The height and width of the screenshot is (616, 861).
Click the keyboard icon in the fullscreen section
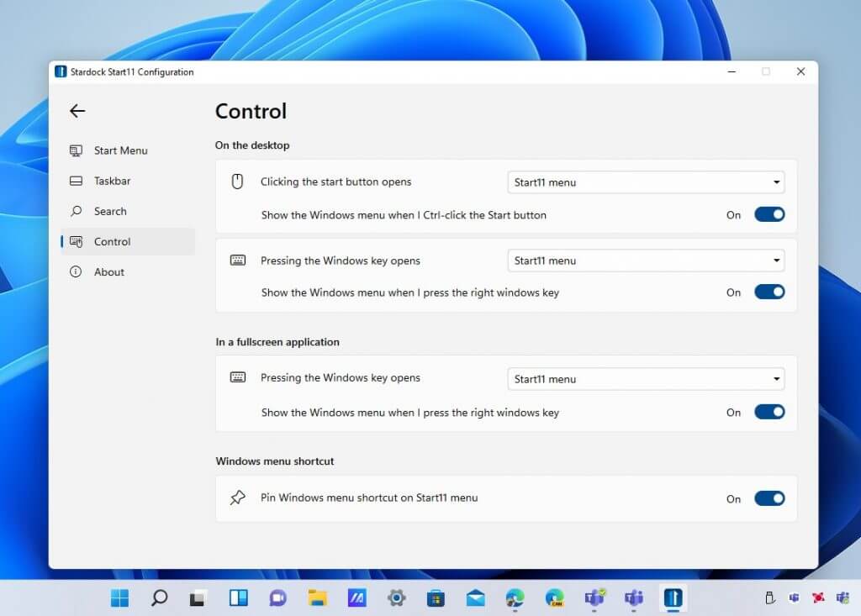click(238, 377)
